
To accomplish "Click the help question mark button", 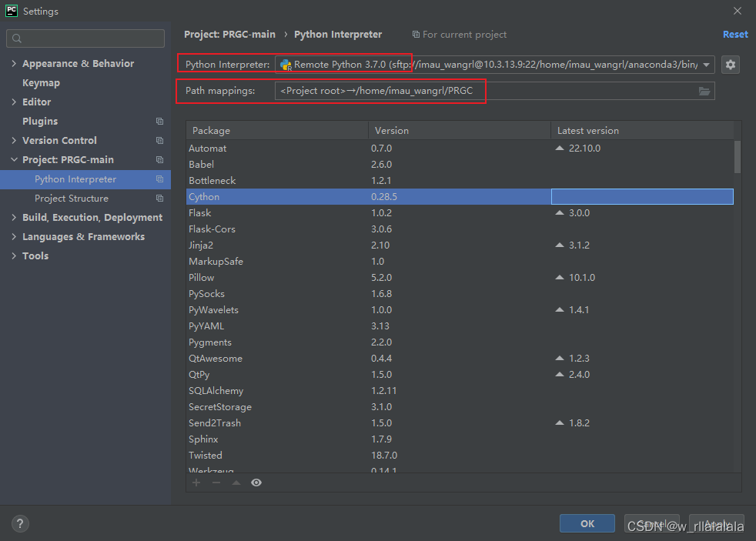I will coord(20,523).
